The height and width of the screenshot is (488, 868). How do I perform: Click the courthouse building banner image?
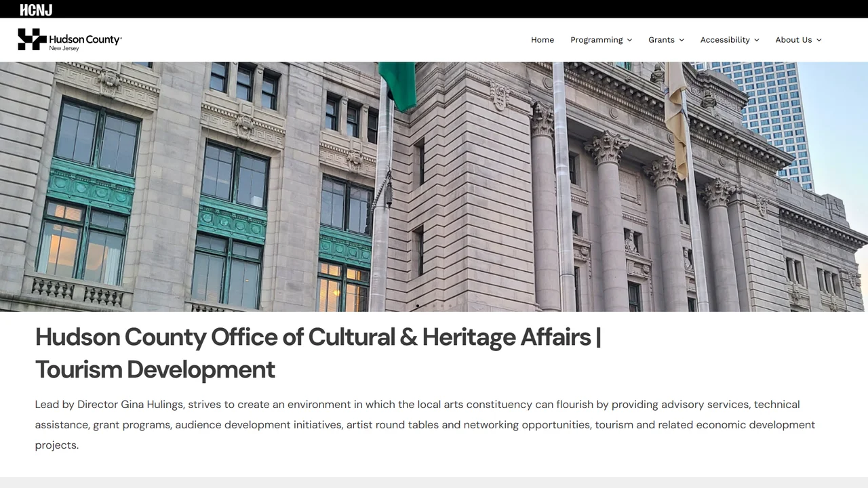[x=434, y=187]
